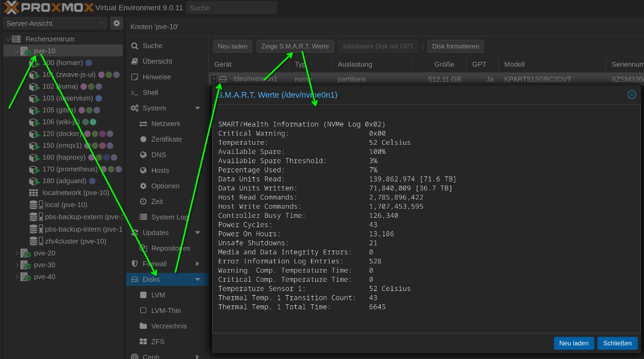This screenshot has height=359, width=644.
Task: Select LVM-Thin in the side menu
Action: [166, 310]
